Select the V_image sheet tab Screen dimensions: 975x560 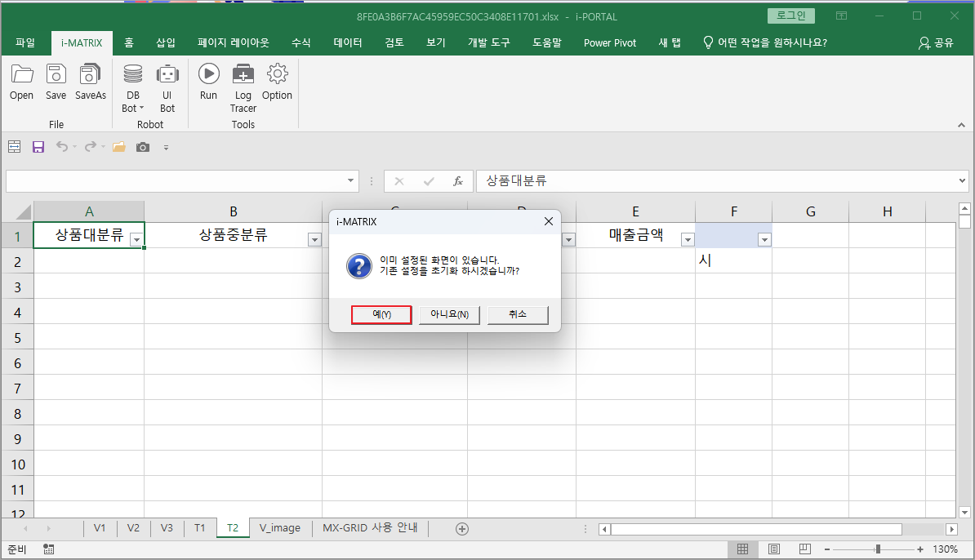click(280, 528)
